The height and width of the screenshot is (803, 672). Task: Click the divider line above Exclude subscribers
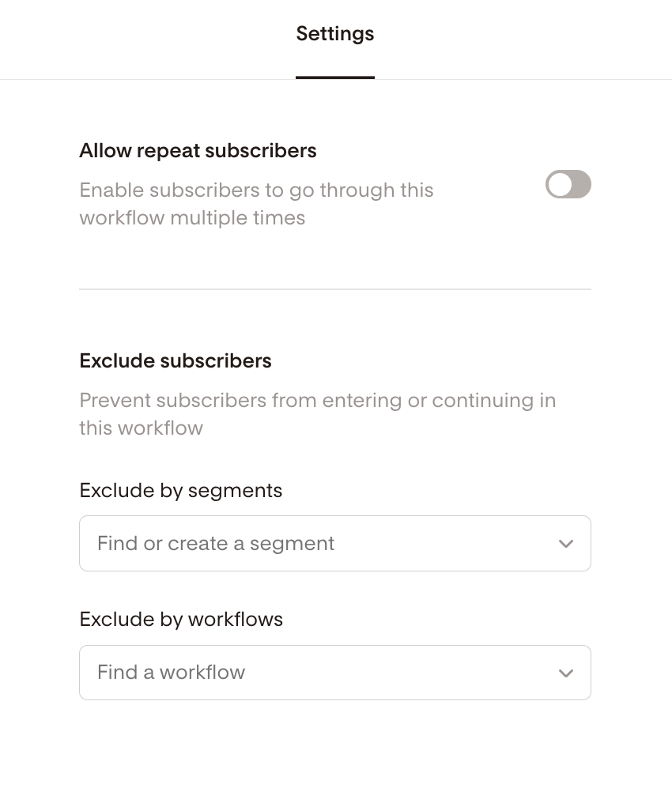[x=334, y=289]
